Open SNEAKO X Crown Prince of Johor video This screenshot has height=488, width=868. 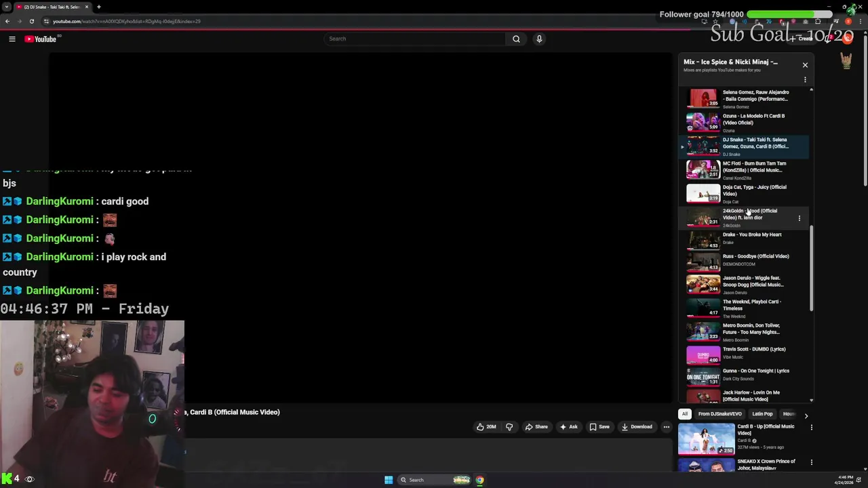766,465
